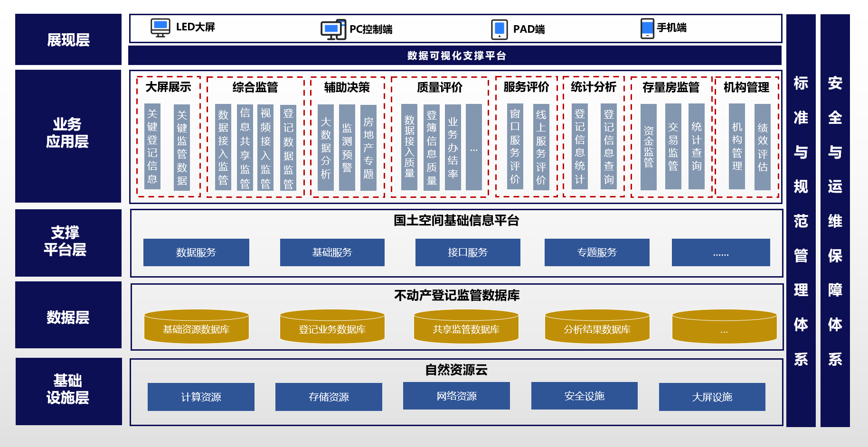
Task: Click the 数据可视化支撑平台 bar
Action: tap(455, 56)
